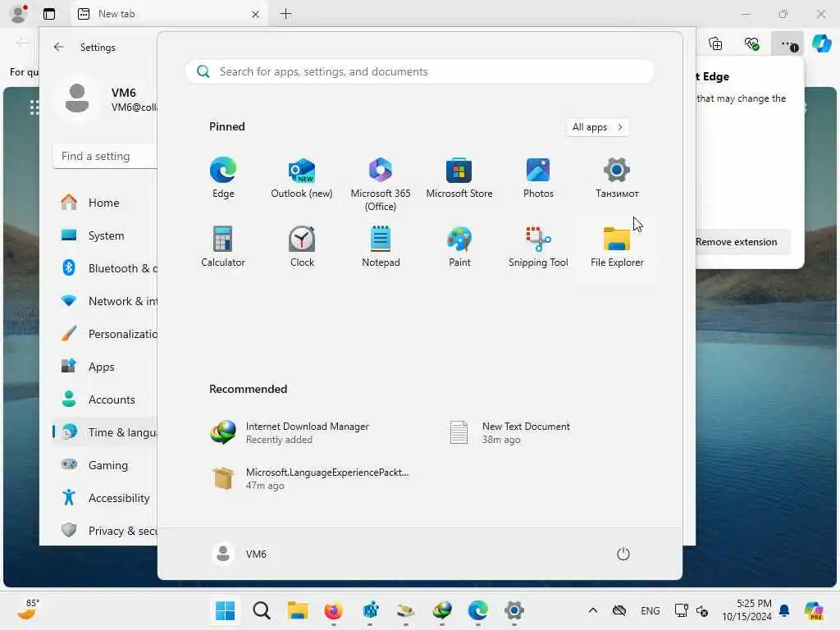Open File Explorer from taskbar
This screenshot has width=840, height=630.
click(297, 610)
